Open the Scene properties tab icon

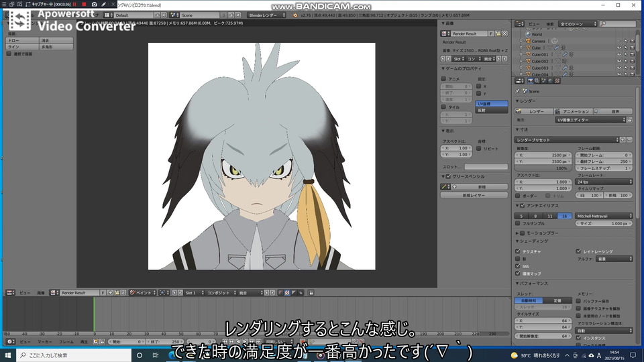pyautogui.click(x=543, y=81)
